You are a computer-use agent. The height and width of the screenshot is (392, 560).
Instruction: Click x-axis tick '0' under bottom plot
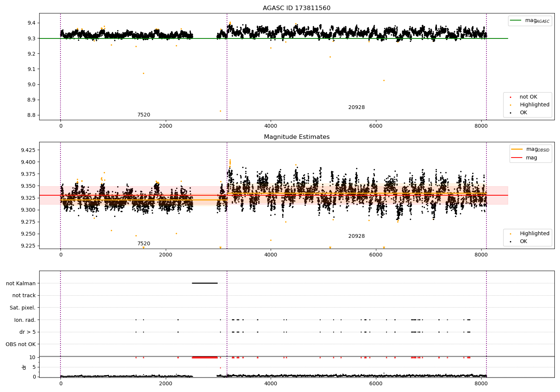60,383
